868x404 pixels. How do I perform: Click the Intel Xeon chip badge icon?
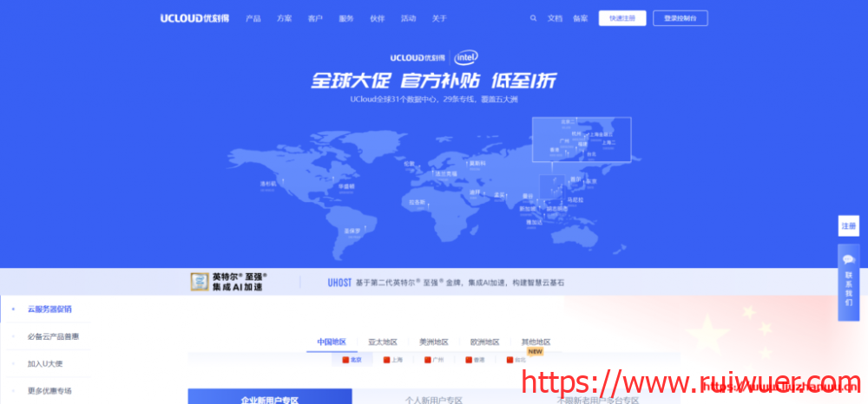[x=200, y=282]
